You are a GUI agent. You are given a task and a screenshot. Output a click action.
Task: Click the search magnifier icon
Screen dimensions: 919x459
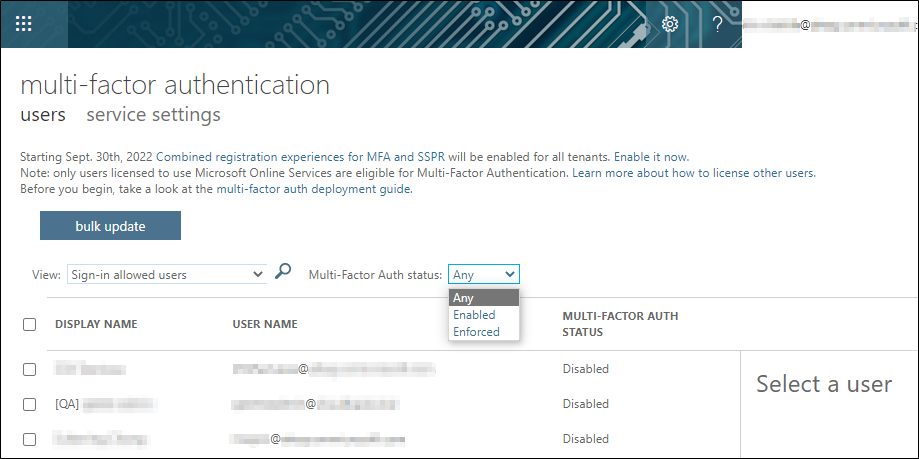[x=283, y=271]
